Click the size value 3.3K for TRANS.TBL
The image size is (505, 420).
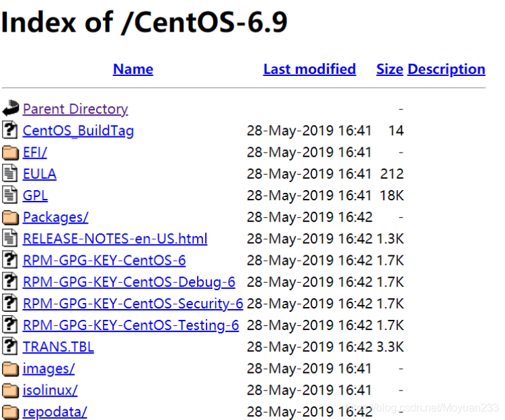click(x=390, y=347)
